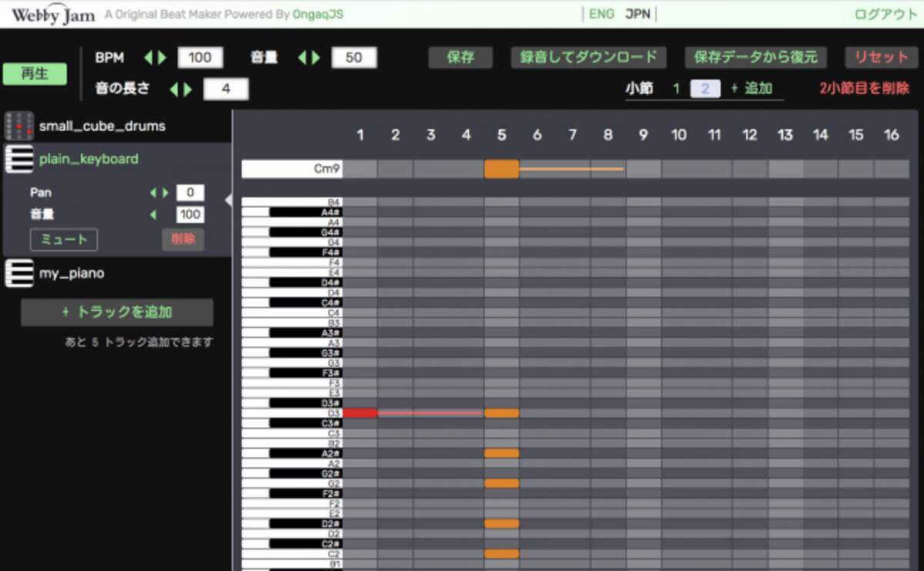This screenshot has width=924, height=571.
Task: Collapse the track panel with triangle handle
Action: click(x=228, y=200)
